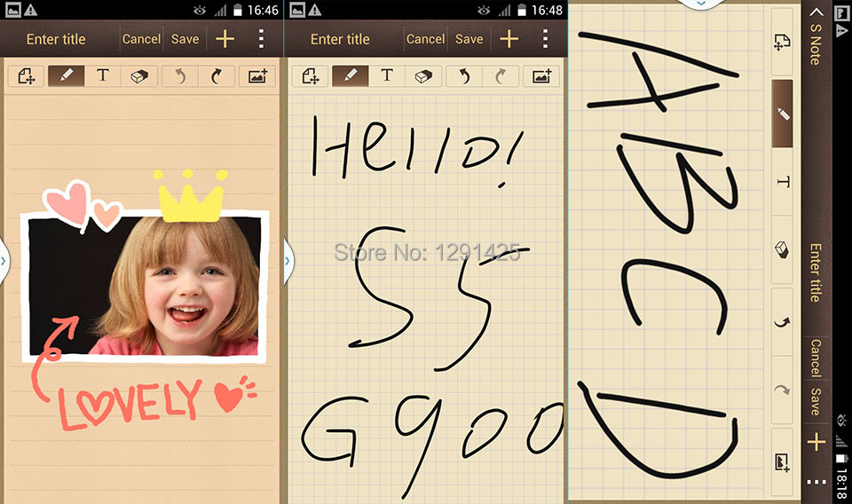Toggle text mode in the middle note toolbar
Image resolution: width=852 pixels, height=504 pixels.
(387, 75)
